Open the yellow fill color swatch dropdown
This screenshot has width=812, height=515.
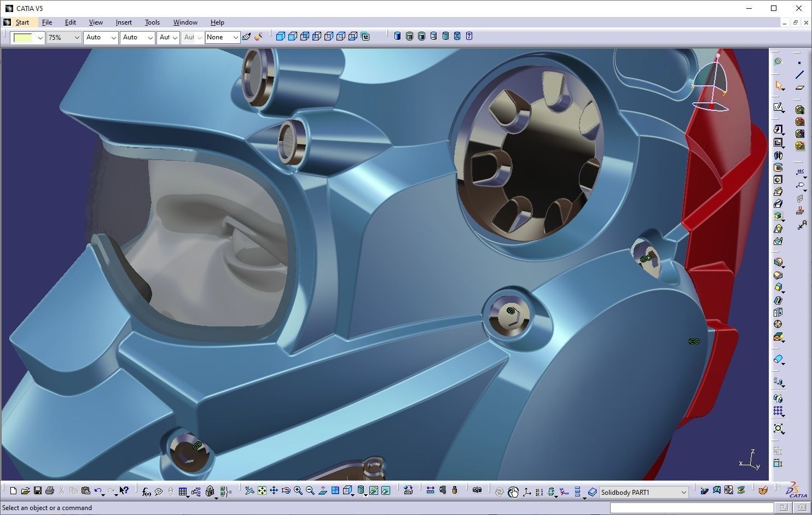click(40, 38)
